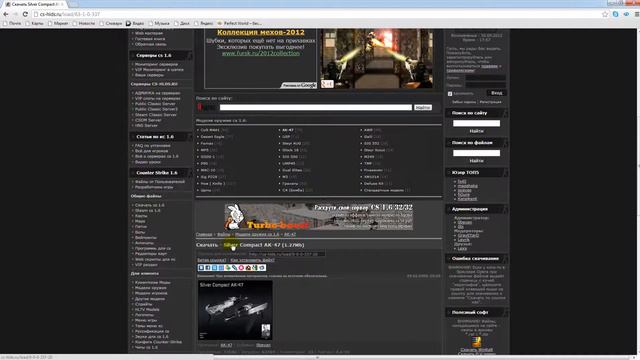Viewport: 640px width, 360px height.
Task: Click the last share icon in the row
Action: click(x=262, y=268)
